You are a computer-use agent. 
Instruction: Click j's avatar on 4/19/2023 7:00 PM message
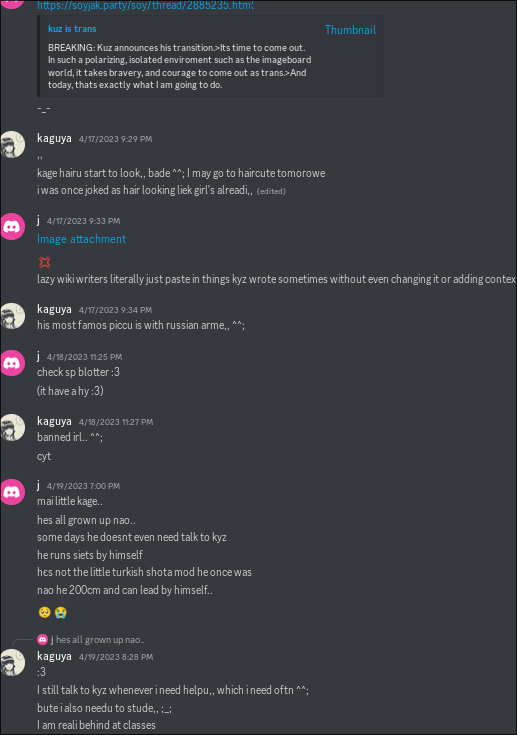[x=12, y=492]
